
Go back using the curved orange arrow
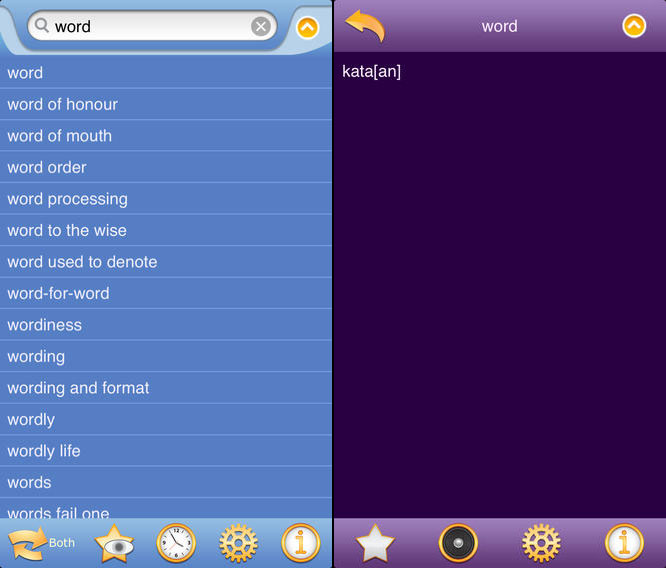tap(365, 26)
